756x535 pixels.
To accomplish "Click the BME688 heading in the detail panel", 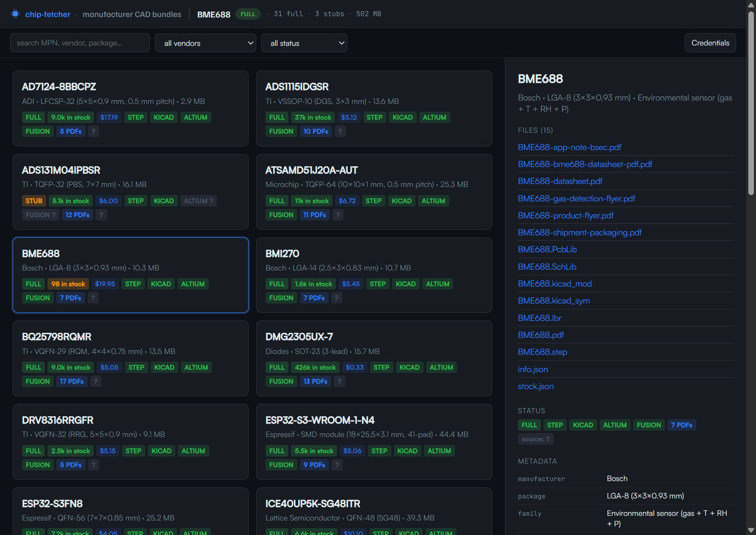I will pos(540,79).
